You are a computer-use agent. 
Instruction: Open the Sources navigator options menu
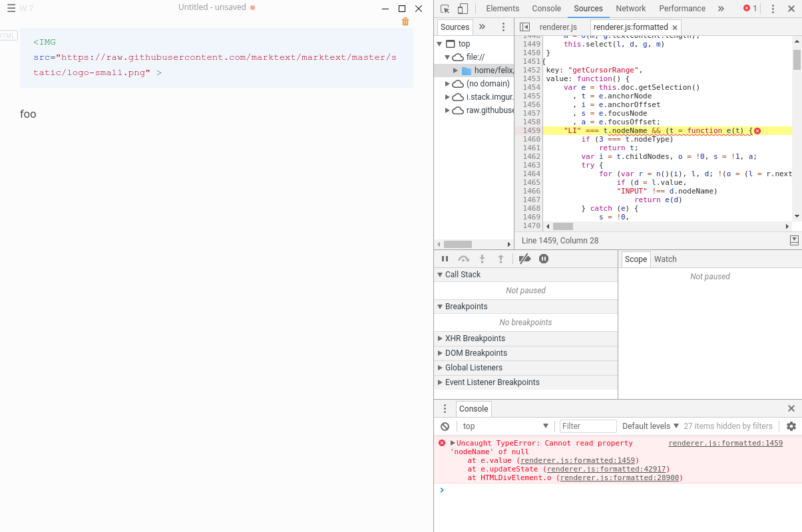[x=504, y=27]
